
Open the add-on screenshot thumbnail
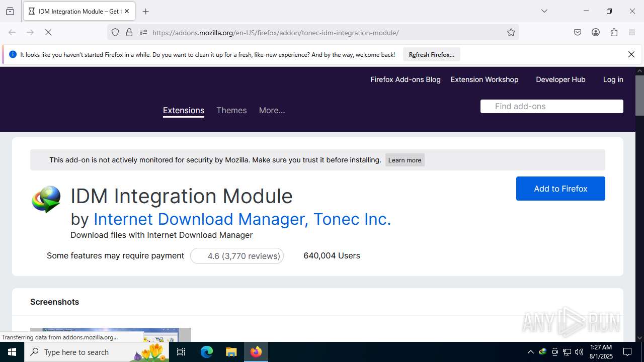click(x=111, y=335)
